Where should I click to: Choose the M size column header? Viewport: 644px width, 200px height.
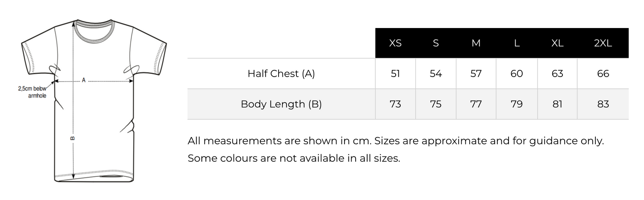476,43
